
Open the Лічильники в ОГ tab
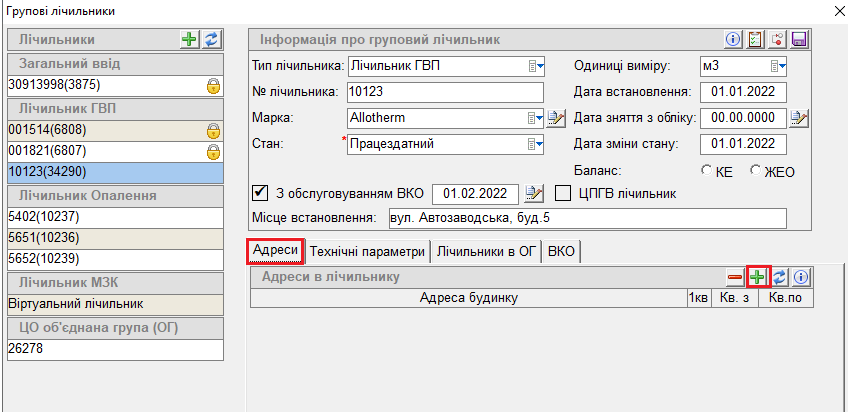486,250
